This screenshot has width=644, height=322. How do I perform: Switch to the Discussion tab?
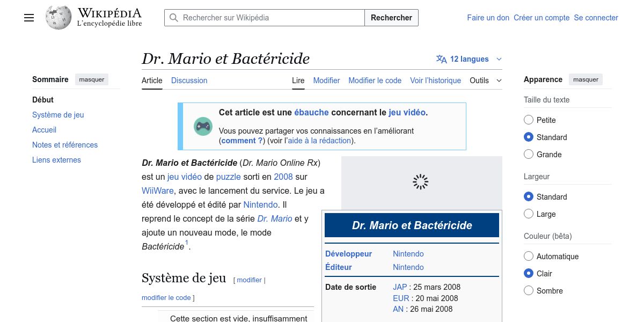(x=189, y=80)
